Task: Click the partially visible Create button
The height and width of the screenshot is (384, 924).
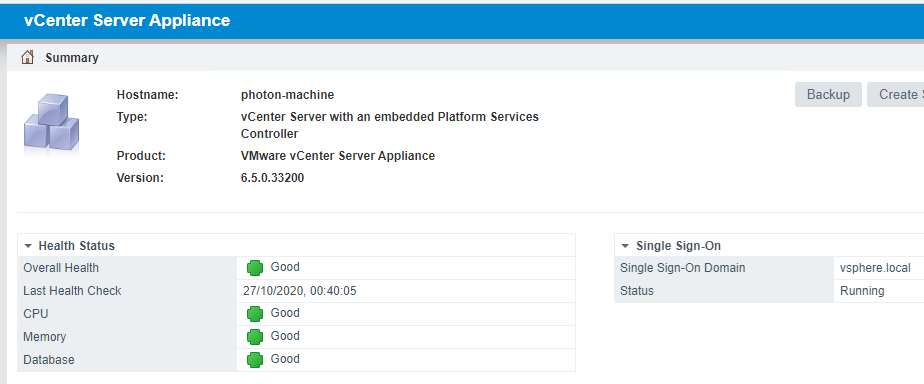Action: tap(896, 94)
